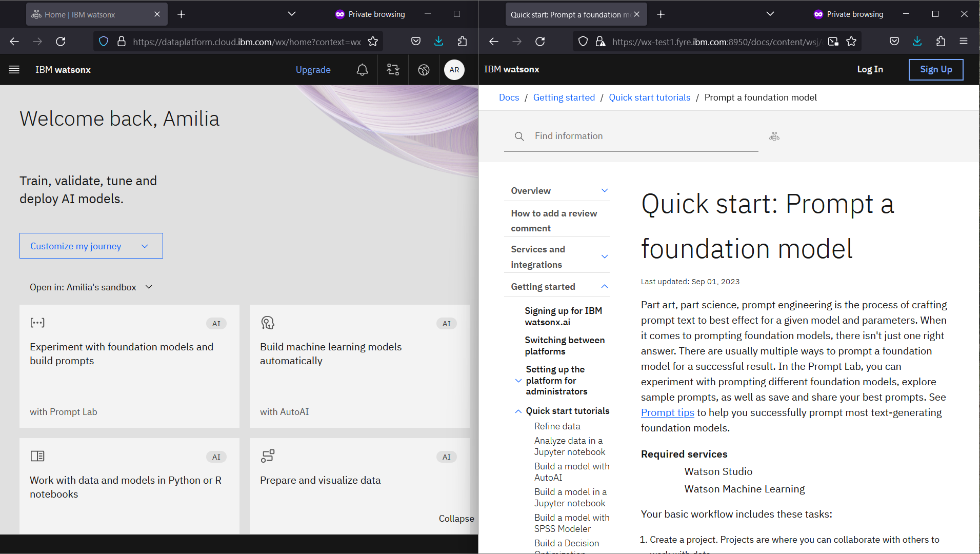Click the globe icon in the watsonx header
The height and width of the screenshot is (554, 980).
(424, 70)
